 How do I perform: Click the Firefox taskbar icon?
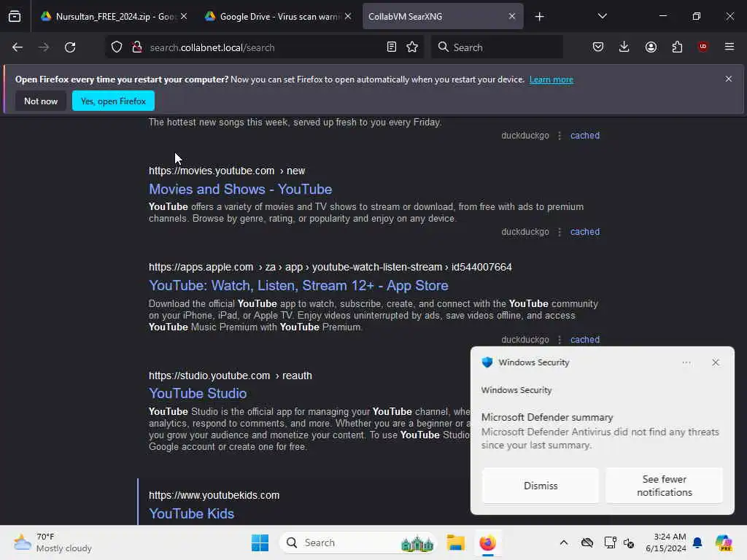(487, 542)
